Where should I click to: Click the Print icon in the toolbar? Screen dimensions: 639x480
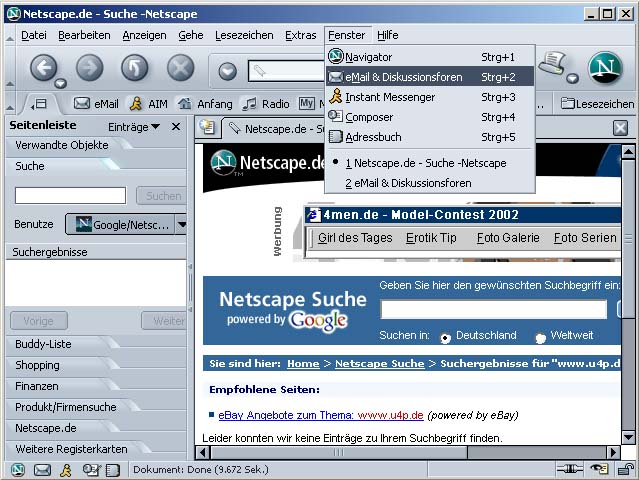coord(553,64)
